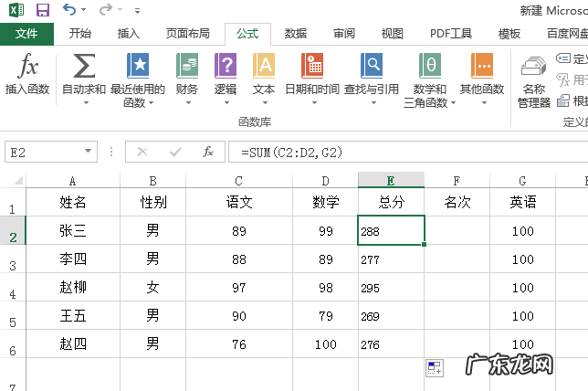Click the AutoSum sigma icon
588x391 pixels.
coord(84,65)
